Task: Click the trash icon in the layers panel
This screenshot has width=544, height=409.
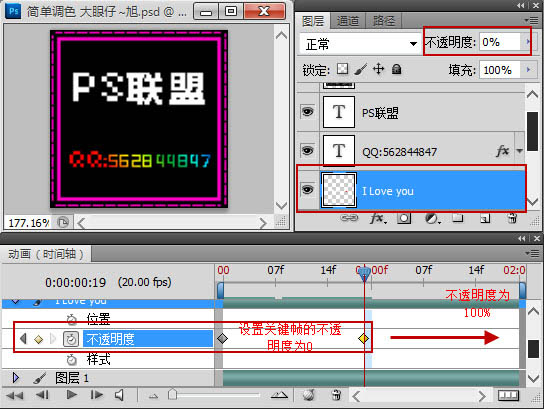Action: (512, 218)
